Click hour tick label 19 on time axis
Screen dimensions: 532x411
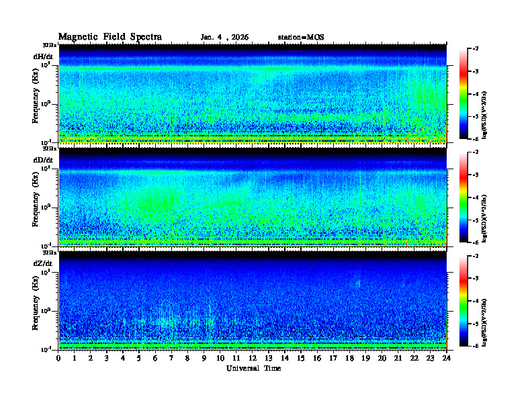pos(365,358)
